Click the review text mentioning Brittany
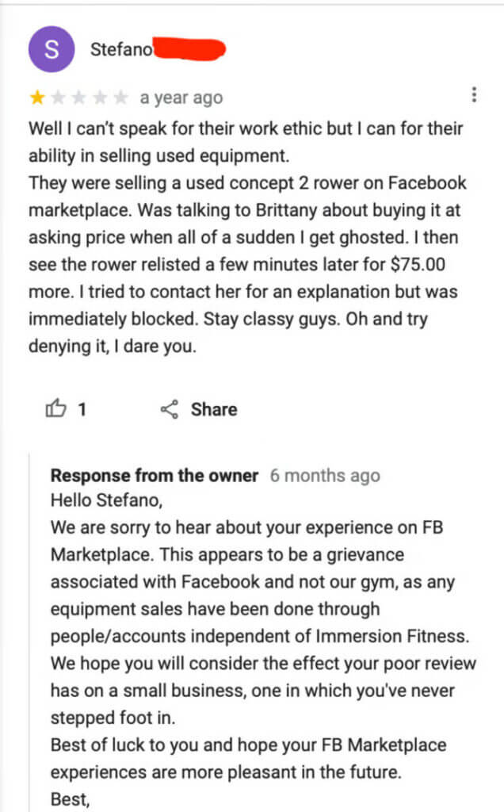 pyautogui.click(x=244, y=210)
